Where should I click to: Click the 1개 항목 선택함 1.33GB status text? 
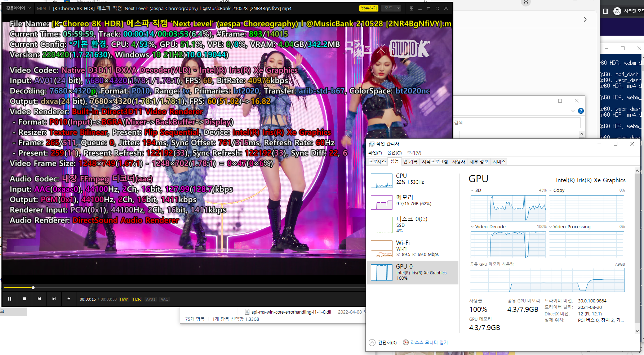(x=236, y=319)
